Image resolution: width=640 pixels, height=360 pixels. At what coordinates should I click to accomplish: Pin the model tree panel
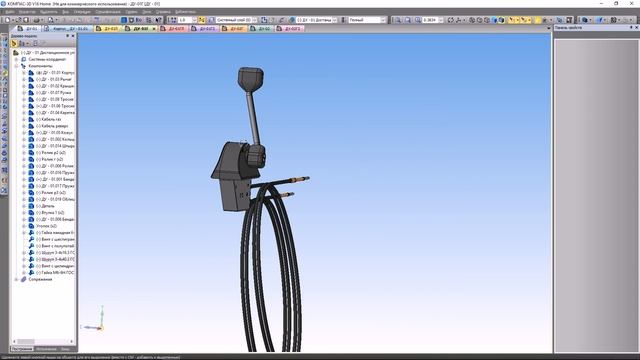coord(67,36)
